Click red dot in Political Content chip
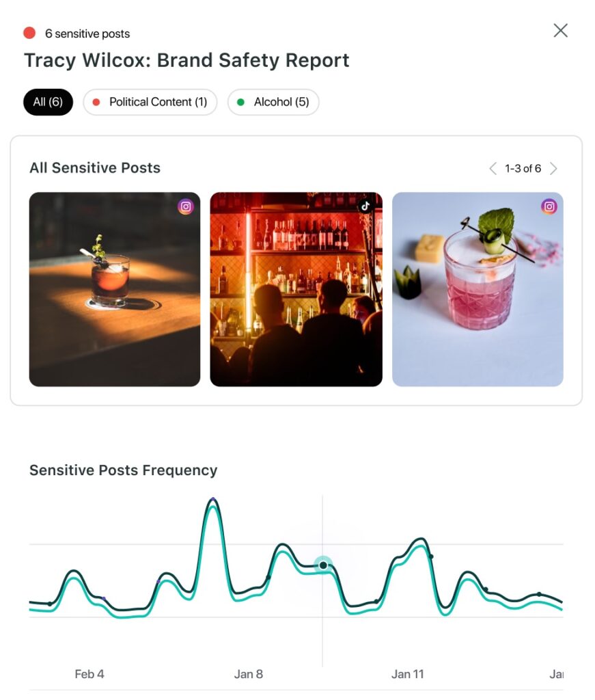This screenshot has height=700, width=595. click(96, 103)
